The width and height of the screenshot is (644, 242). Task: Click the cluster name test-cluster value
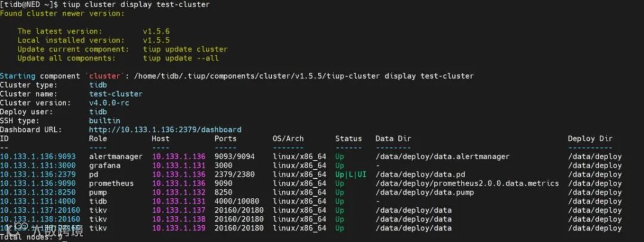click(x=116, y=94)
